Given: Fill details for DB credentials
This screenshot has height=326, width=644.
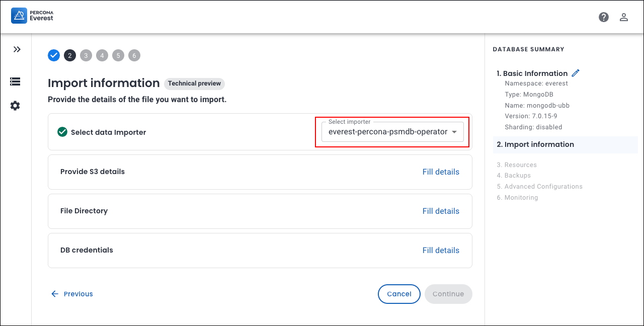Looking at the screenshot, I should click(x=441, y=251).
